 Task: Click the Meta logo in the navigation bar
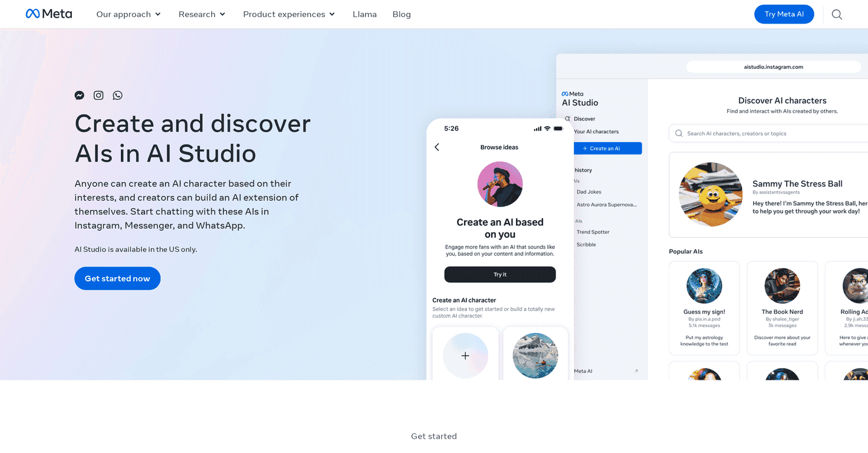[x=49, y=14]
